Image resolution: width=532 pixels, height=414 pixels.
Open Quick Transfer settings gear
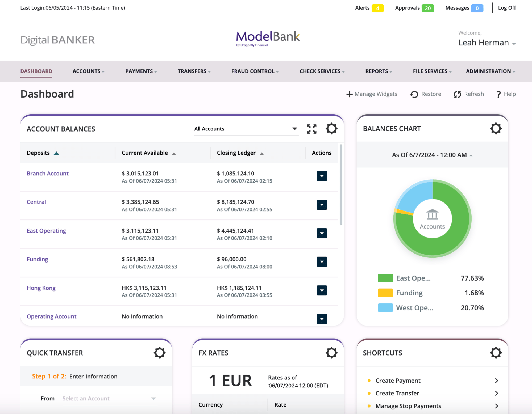pos(160,353)
